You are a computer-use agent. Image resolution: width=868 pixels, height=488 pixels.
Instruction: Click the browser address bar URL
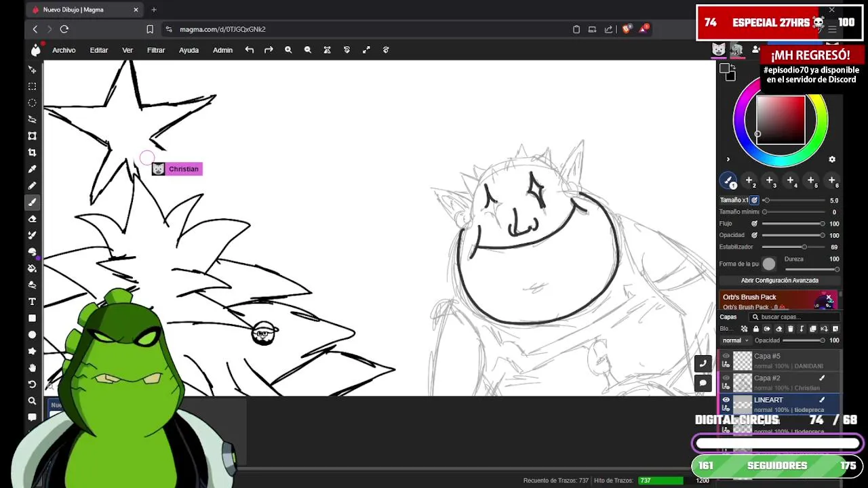pyautogui.click(x=222, y=29)
